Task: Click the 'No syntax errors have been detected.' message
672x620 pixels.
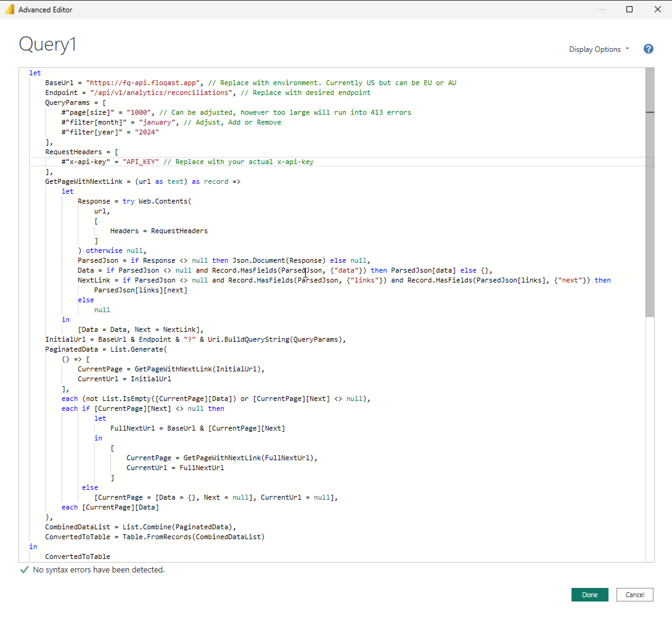Action: pos(99,570)
